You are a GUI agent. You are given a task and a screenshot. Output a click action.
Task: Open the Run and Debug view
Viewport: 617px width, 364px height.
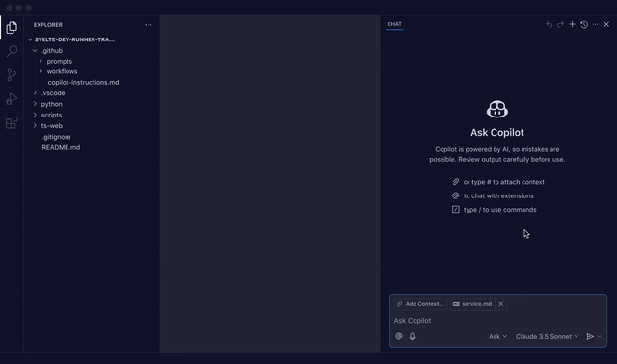(12, 98)
